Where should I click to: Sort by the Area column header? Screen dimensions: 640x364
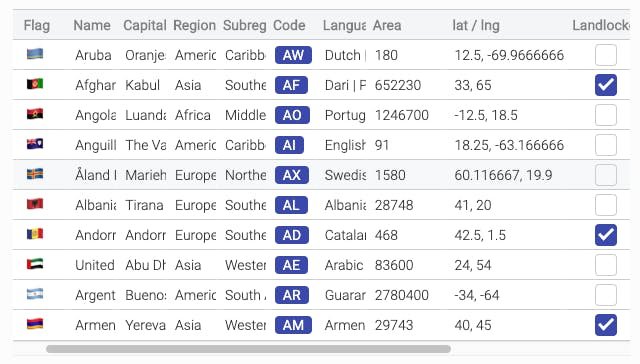tap(387, 25)
